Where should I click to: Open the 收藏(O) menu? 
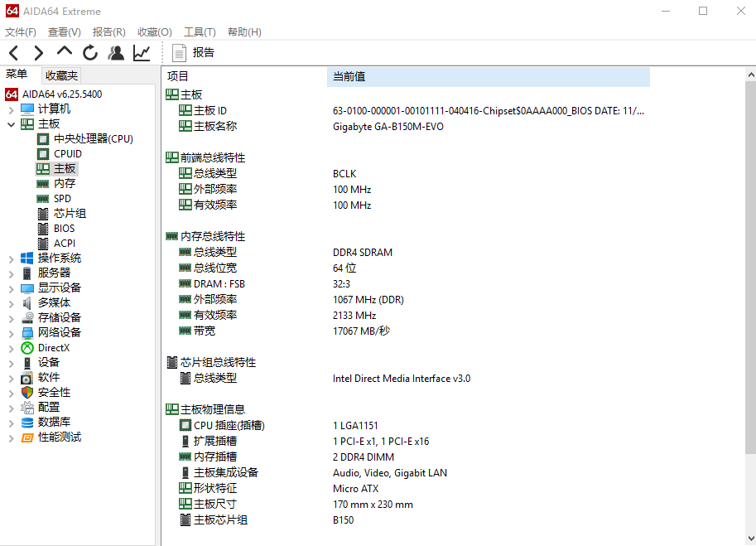154,31
